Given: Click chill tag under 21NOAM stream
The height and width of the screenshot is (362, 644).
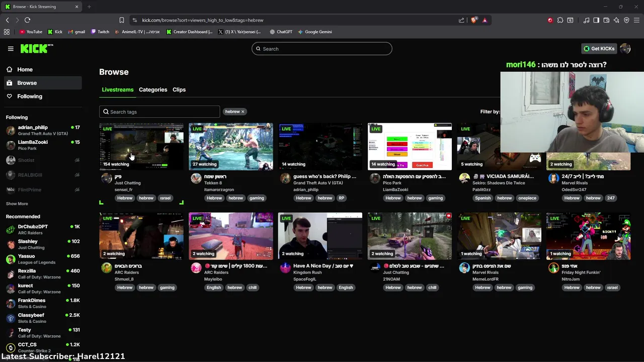Looking at the screenshot, I should click(x=432, y=288).
